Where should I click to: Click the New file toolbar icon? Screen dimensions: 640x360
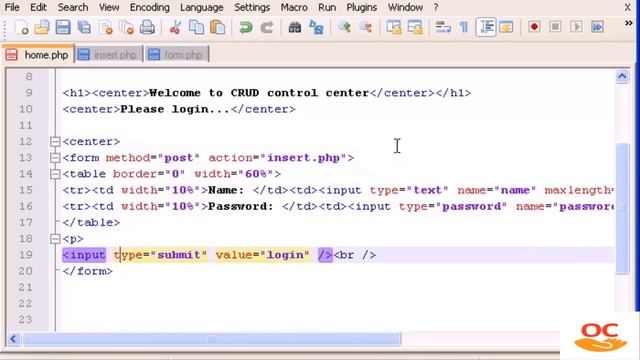click(21, 27)
